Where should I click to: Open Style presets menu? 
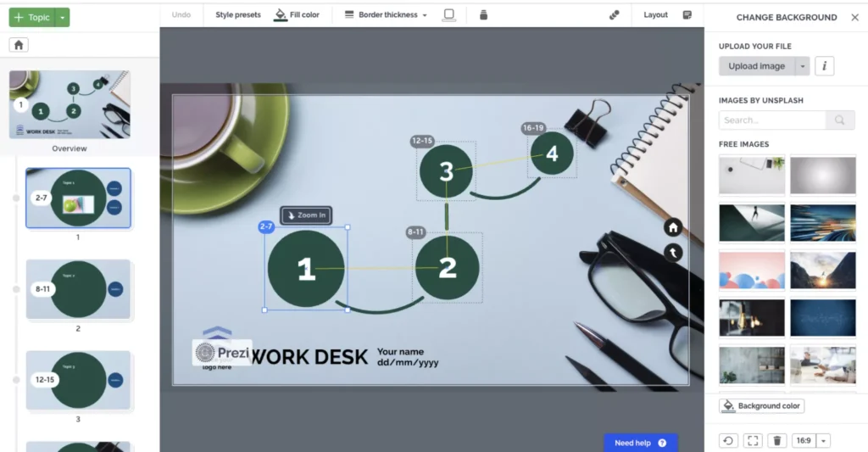pyautogui.click(x=238, y=15)
